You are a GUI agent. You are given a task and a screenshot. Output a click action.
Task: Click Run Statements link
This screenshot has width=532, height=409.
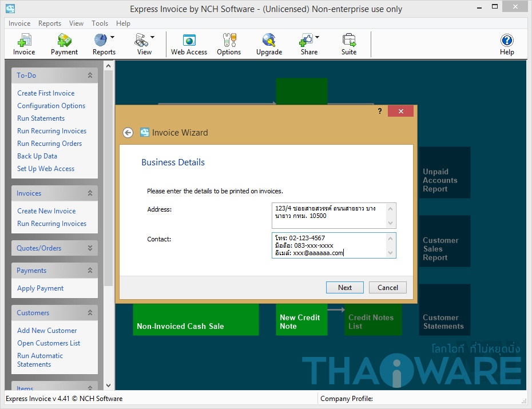(x=41, y=118)
